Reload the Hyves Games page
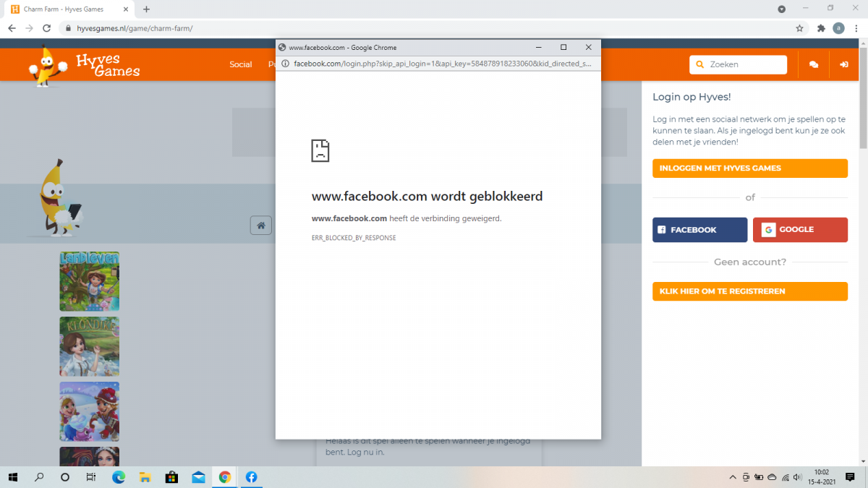868x488 pixels. (47, 28)
